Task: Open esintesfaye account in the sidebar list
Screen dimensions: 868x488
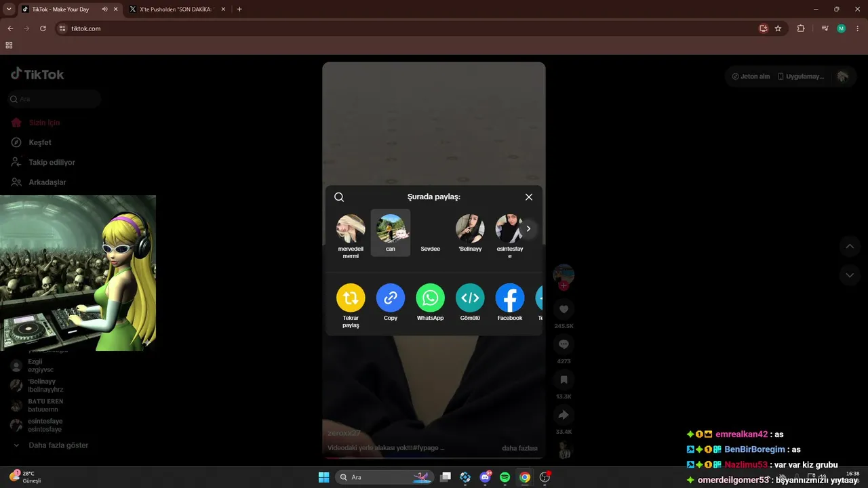Action: click(x=45, y=425)
